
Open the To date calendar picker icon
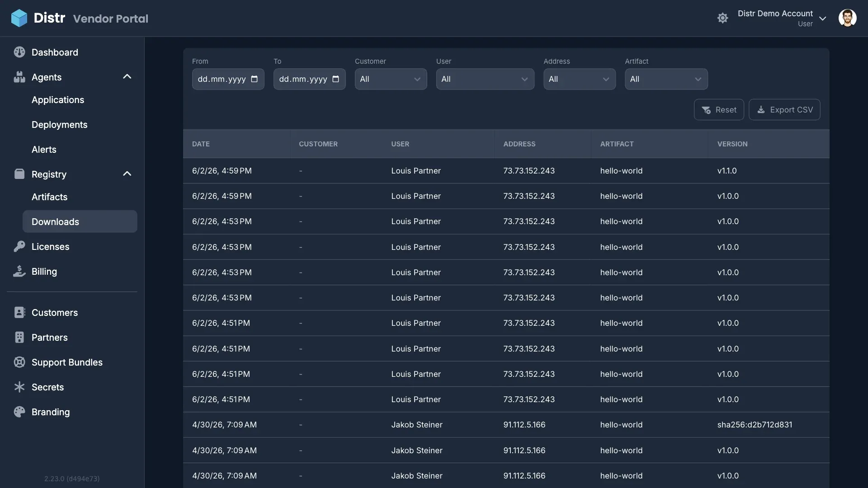point(335,79)
